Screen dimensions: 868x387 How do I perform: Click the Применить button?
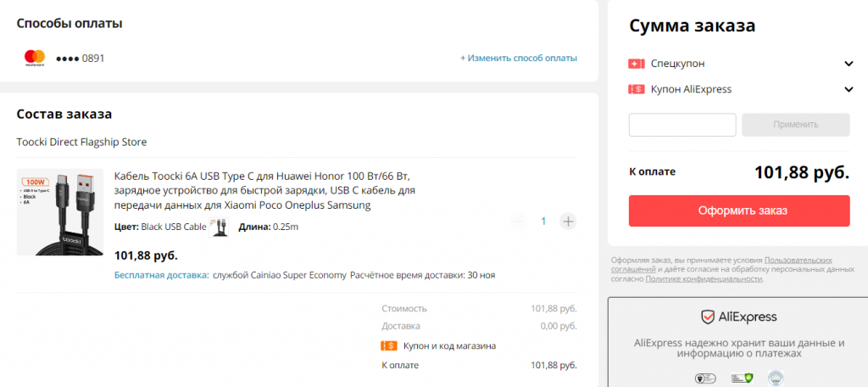pyautogui.click(x=795, y=125)
